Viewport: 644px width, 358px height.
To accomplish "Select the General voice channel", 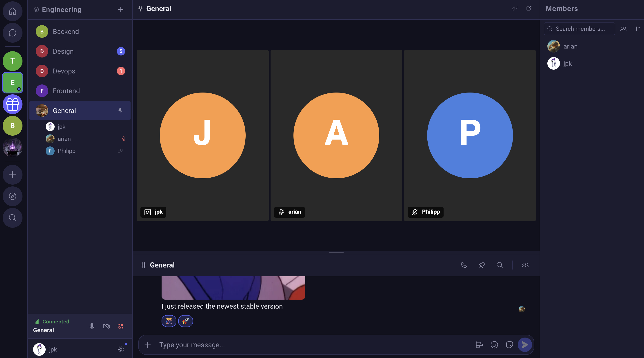I will [80, 110].
